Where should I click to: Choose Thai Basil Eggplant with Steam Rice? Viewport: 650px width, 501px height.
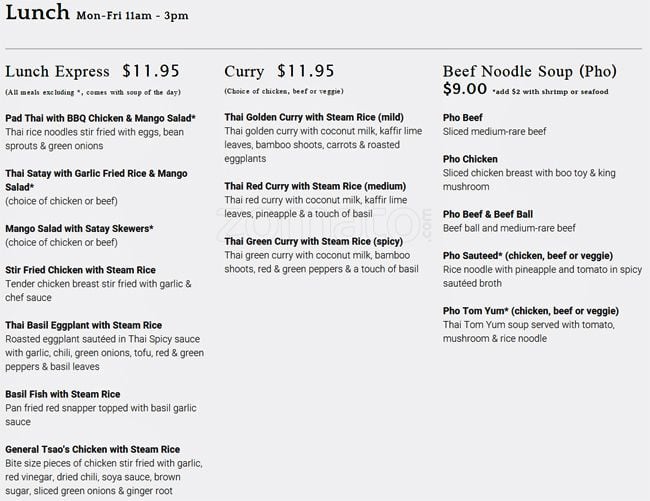coord(83,325)
